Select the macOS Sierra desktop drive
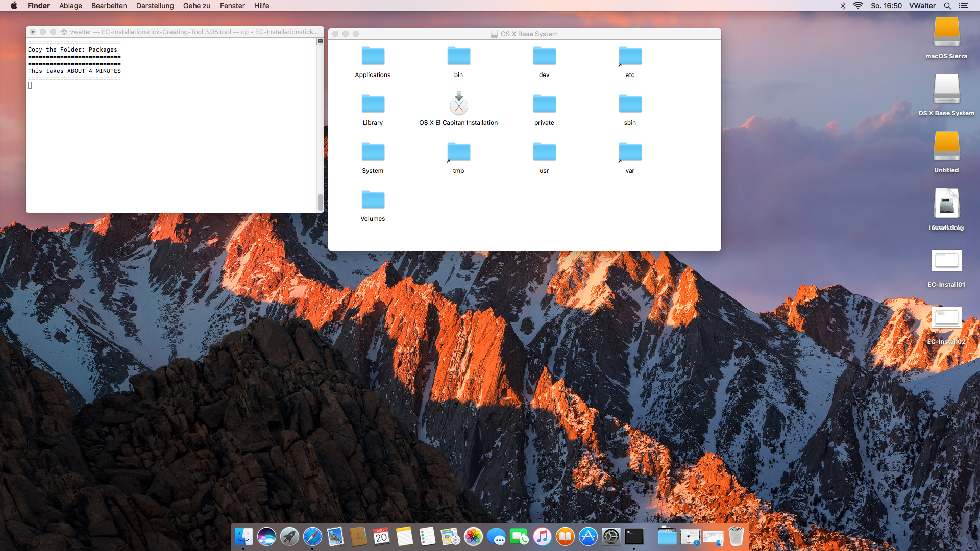 click(x=946, y=33)
